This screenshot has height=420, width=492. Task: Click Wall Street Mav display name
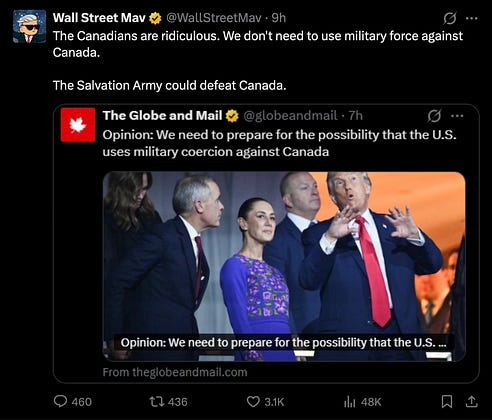click(x=99, y=18)
